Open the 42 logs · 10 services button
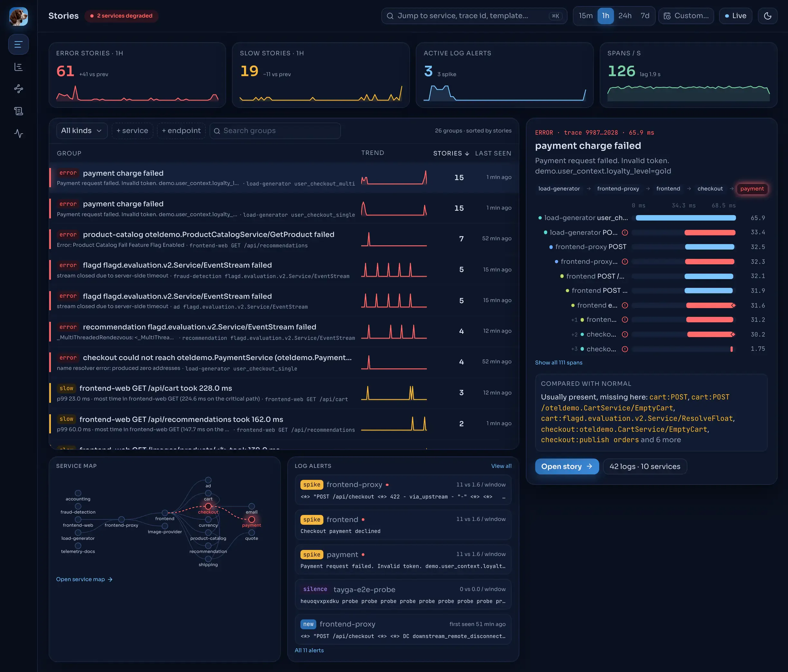The height and width of the screenshot is (672, 788). click(x=645, y=467)
